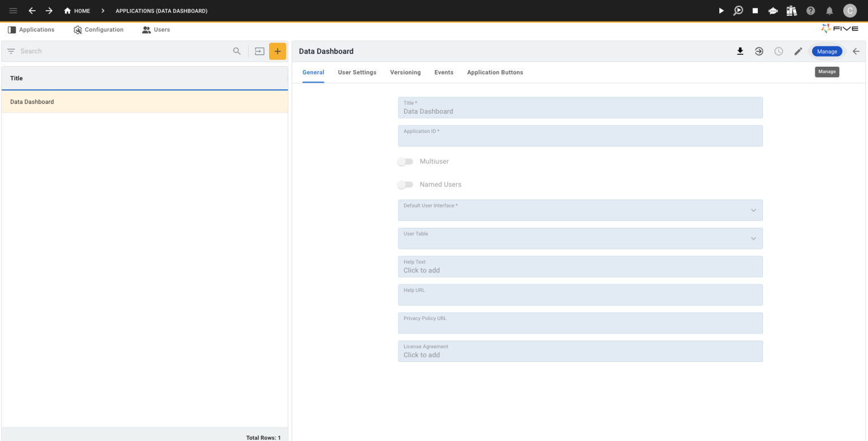Enable the Multiuser toggle
This screenshot has height=441, width=868.
click(x=405, y=161)
